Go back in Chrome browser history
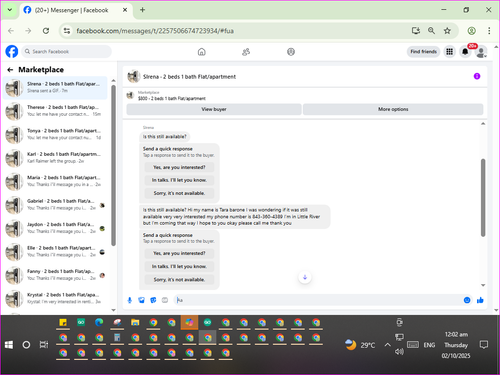 [x=11, y=31]
